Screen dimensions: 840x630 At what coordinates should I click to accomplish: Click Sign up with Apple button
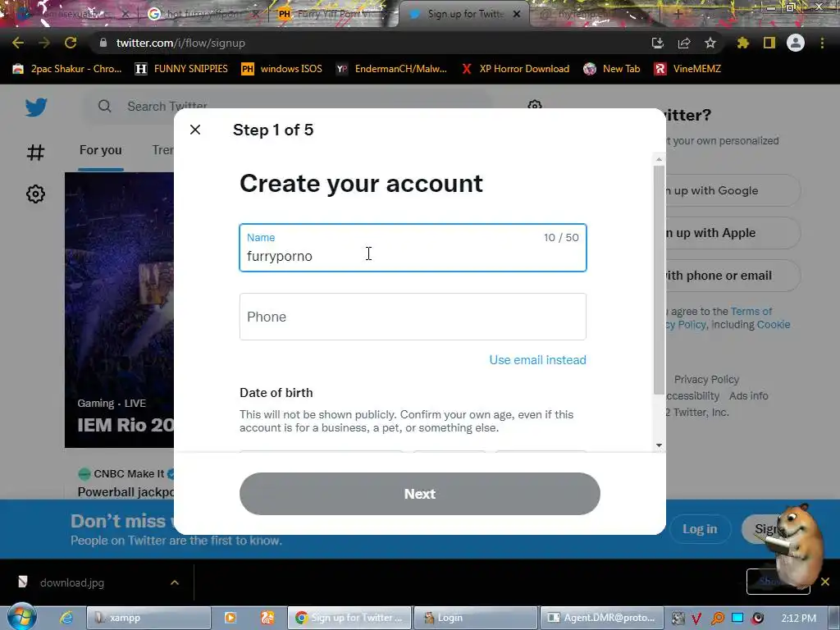point(733,233)
